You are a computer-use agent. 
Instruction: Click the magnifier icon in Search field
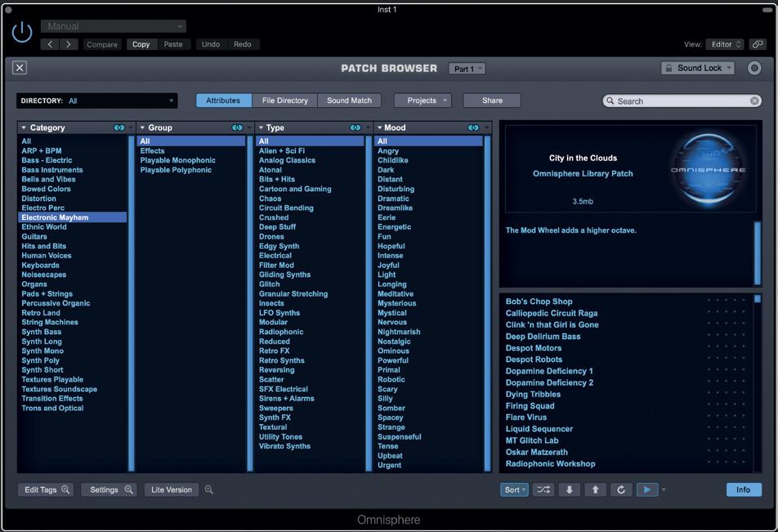[610, 101]
